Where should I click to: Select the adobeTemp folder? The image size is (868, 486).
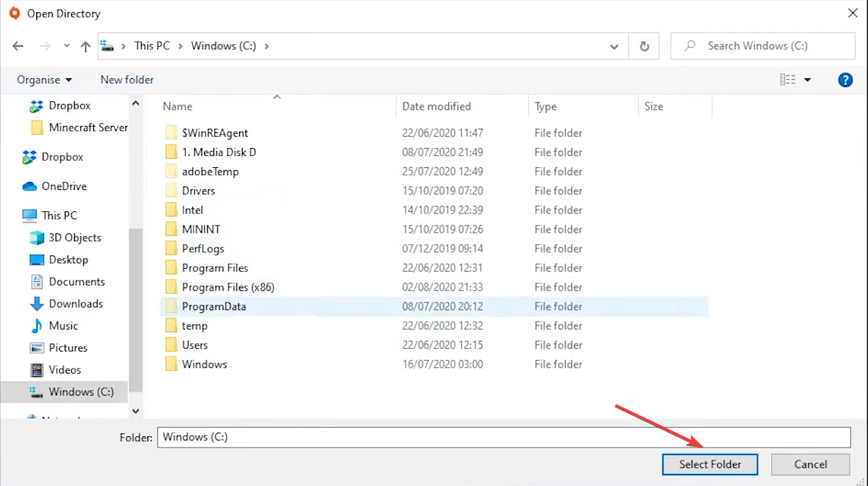tap(210, 171)
